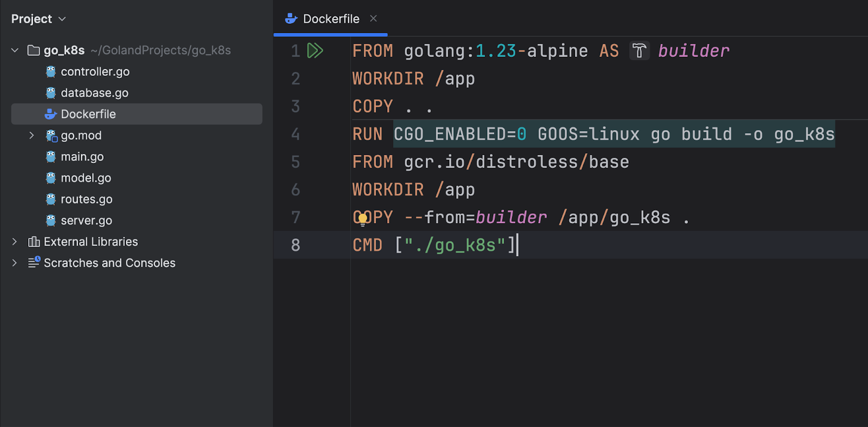The width and height of the screenshot is (868, 427).
Task: Click the model.go gopher icon
Action: pyautogui.click(x=51, y=178)
